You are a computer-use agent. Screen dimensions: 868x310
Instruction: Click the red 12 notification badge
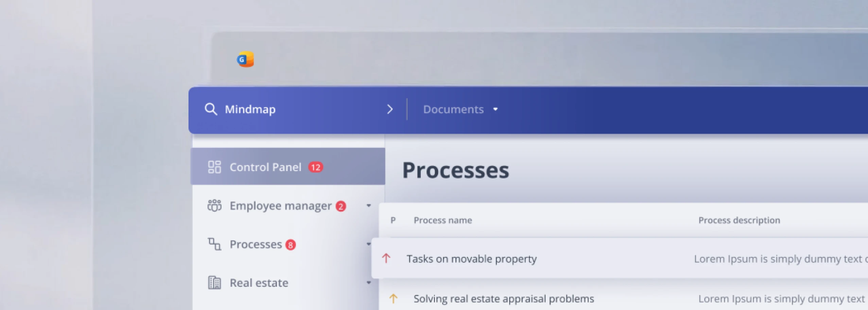(315, 167)
